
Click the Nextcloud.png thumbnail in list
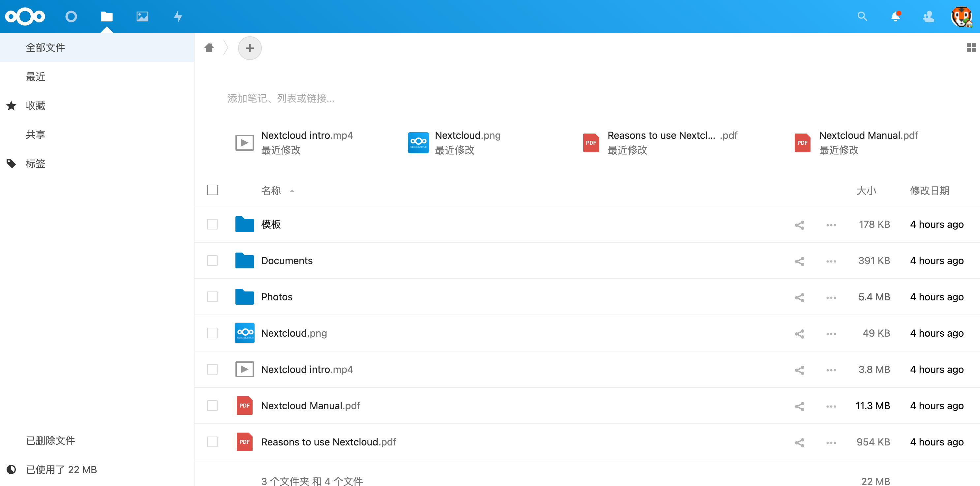coord(244,333)
